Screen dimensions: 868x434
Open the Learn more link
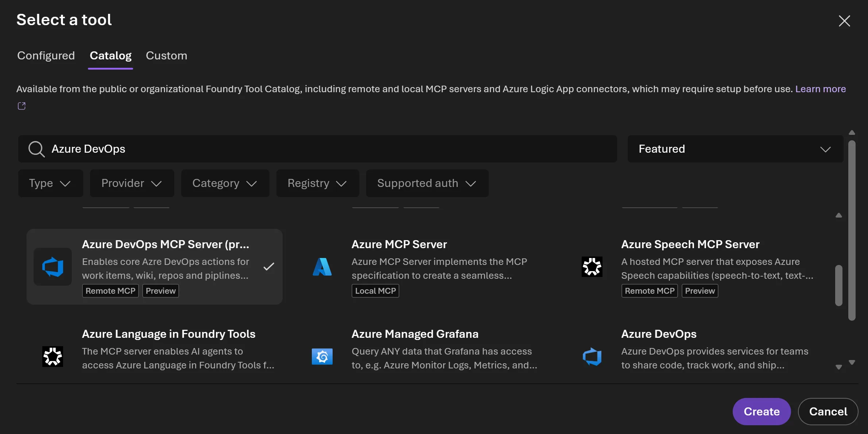[x=820, y=89]
